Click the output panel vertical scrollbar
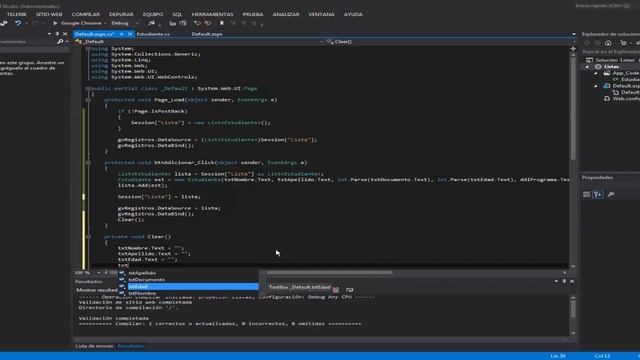 (x=573, y=309)
